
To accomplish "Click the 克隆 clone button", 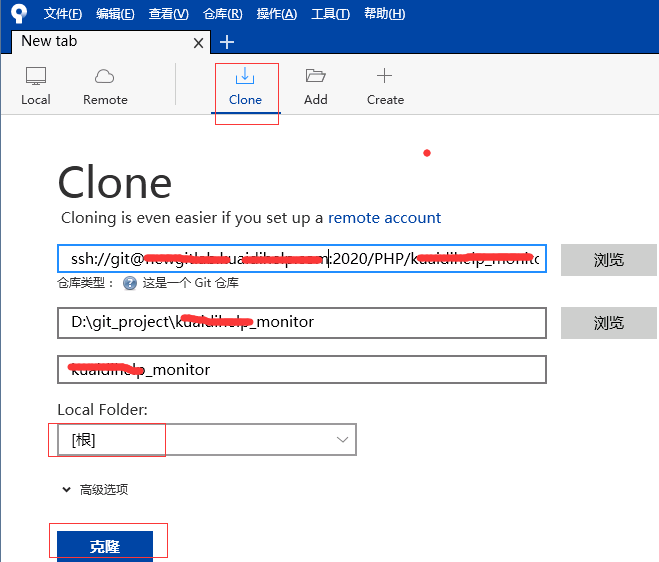I will tap(105, 546).
